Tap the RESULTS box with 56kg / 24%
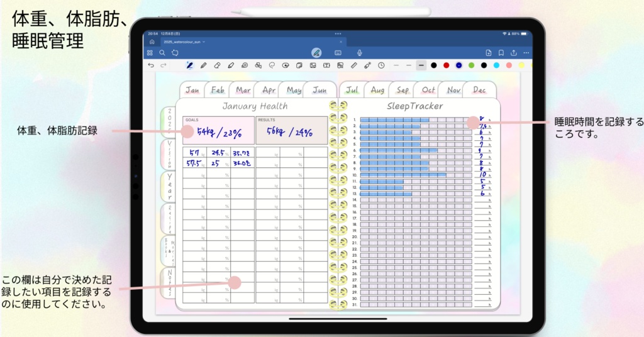Image resolution: width=644 pixels, height=337 pixels. pos(292,130)
